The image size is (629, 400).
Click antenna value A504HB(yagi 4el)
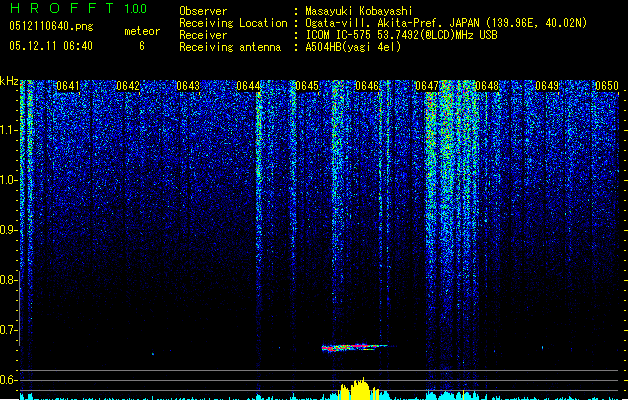pos(353,47)
